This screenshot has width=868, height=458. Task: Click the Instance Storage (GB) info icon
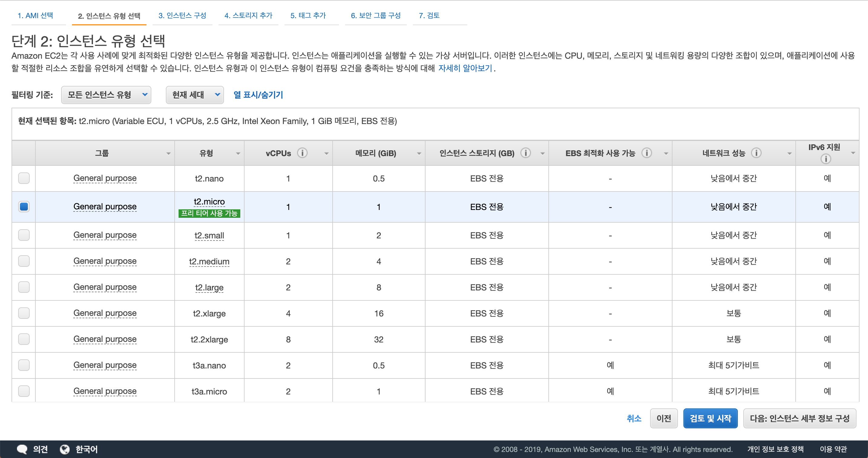[525, 153]
